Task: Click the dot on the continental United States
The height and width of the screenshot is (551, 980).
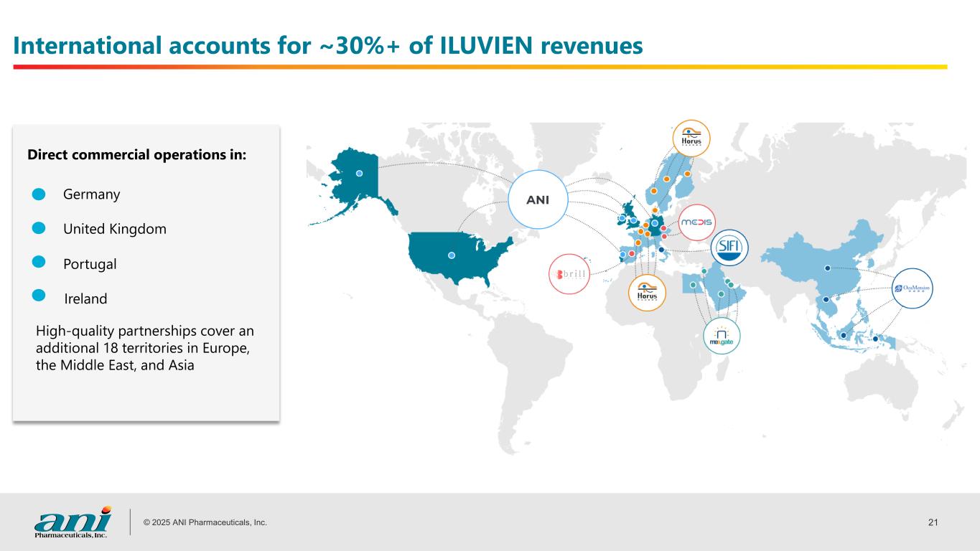Action: (452, 255)
